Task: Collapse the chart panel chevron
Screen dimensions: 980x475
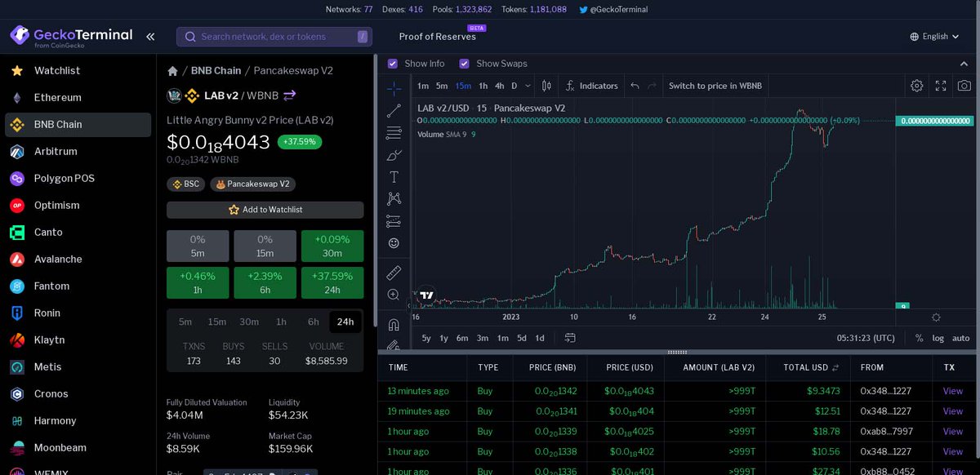Action: coord(964,64)
